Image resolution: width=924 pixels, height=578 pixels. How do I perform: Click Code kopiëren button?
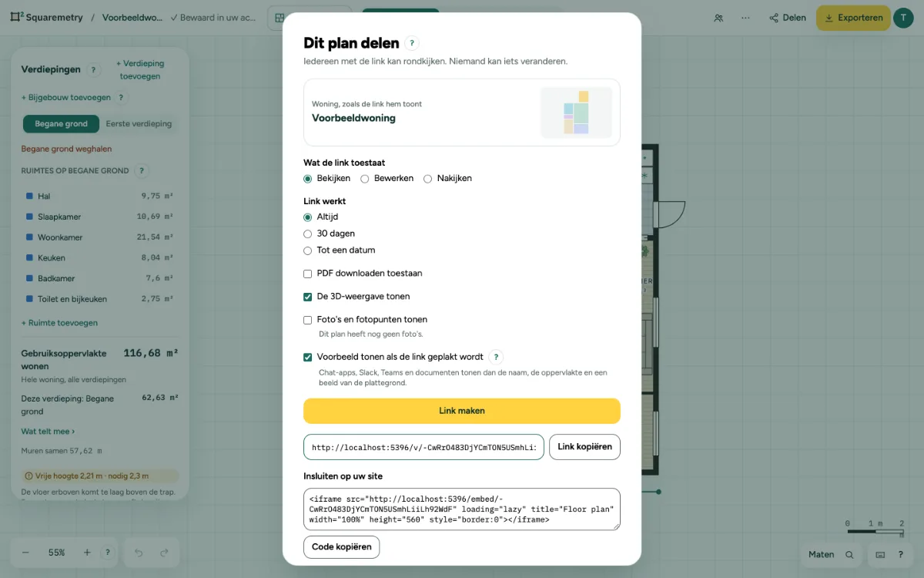342,547
